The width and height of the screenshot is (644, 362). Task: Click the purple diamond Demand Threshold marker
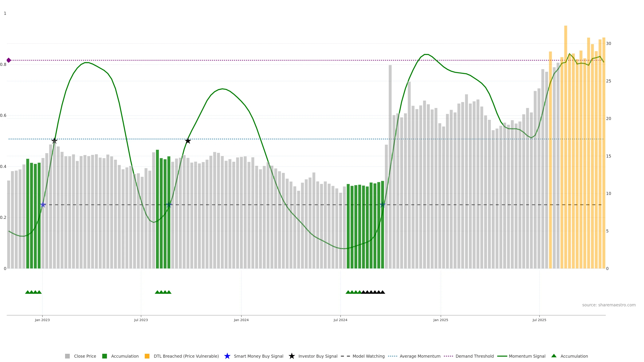click(x=9, y=60)
